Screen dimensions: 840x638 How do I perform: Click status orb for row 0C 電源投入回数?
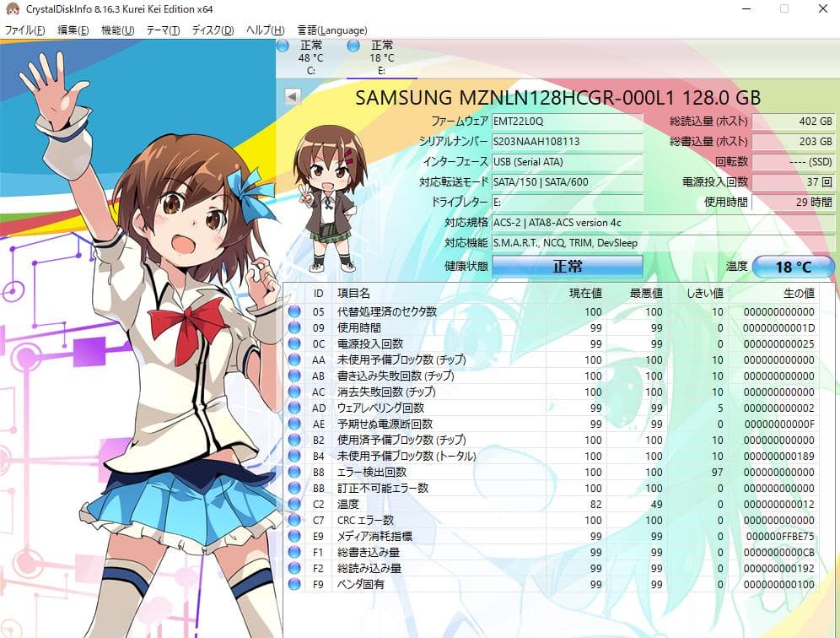294,343
